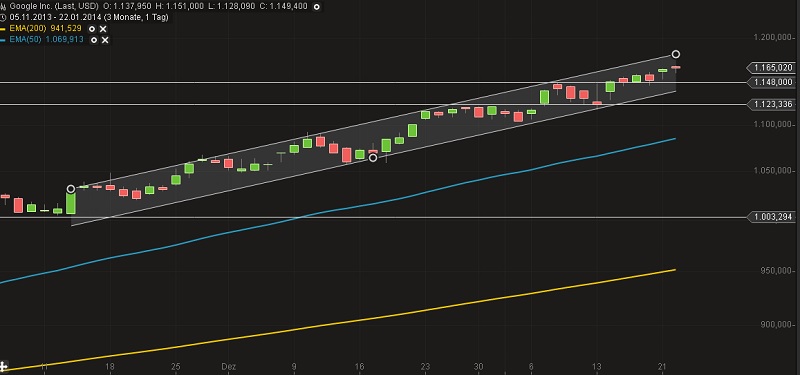Click the 1.003,294 support line label
The width and height of the screenshot is (800, 375).
pyautogui.click(x=771, y=217)
